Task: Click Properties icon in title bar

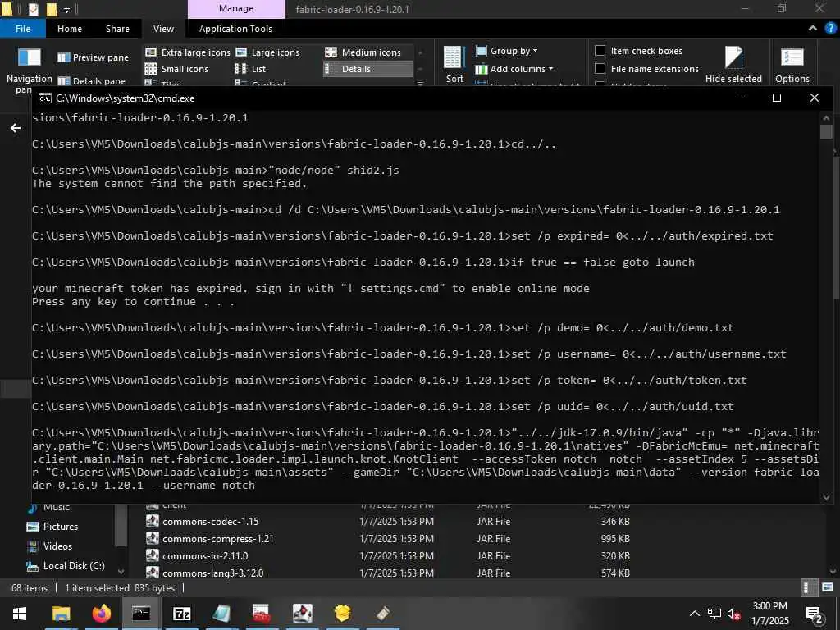Action: tap(33, 9)
